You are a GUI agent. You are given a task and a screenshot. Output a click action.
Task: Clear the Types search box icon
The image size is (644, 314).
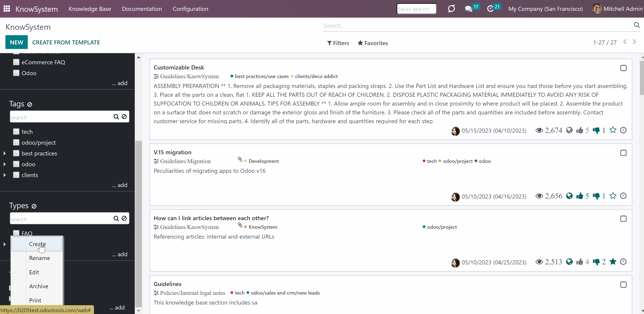[124, 218]
